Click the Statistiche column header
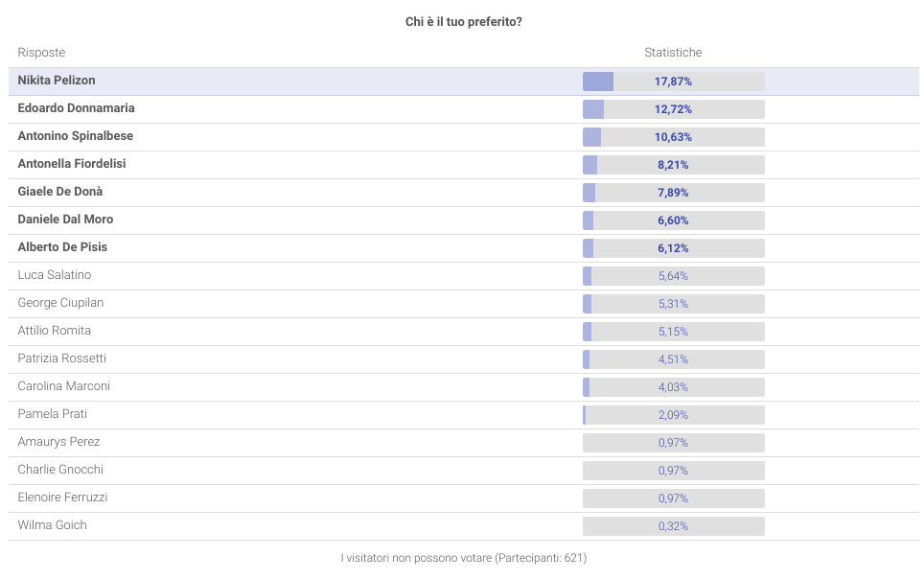Viewport: 924px width, 579px height. coord(673,53)
